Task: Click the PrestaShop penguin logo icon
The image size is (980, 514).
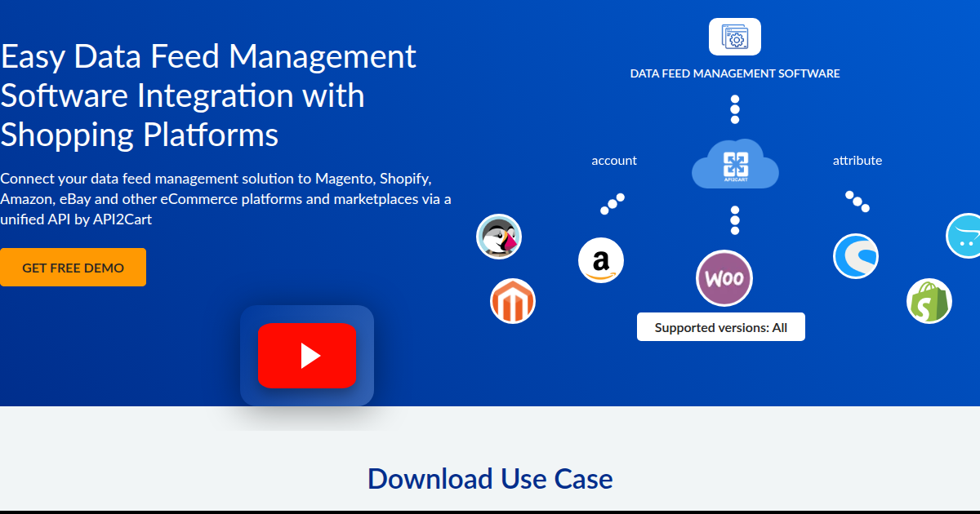Action: (499, 237)
